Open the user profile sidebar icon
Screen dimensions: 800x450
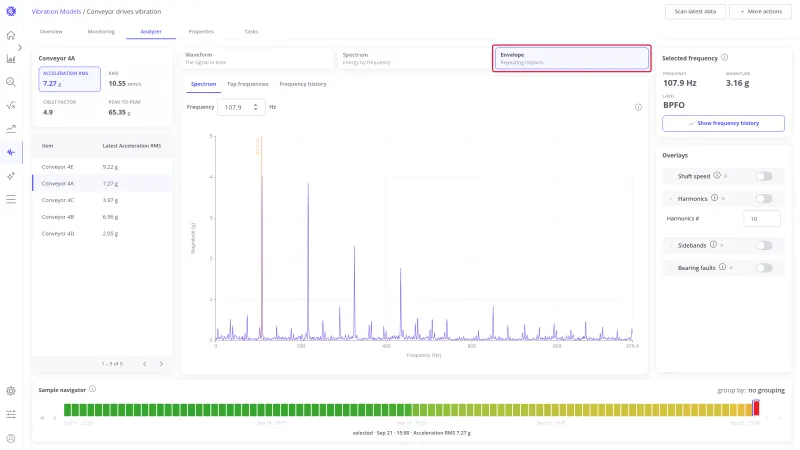point(11,438)
